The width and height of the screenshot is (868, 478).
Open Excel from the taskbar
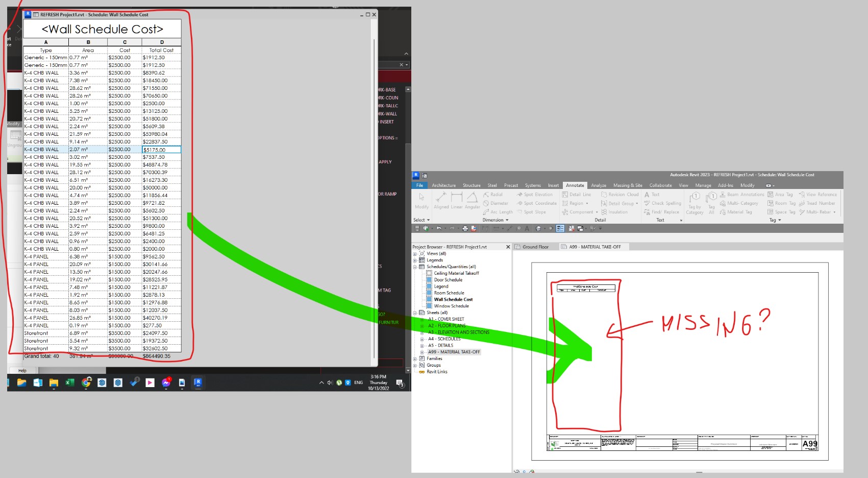69,383
